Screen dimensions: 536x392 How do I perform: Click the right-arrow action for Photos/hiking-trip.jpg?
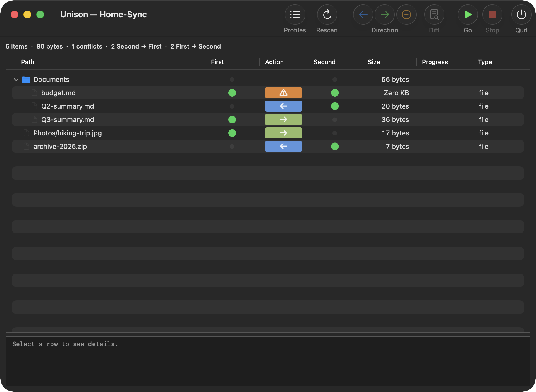click(283, 133)
